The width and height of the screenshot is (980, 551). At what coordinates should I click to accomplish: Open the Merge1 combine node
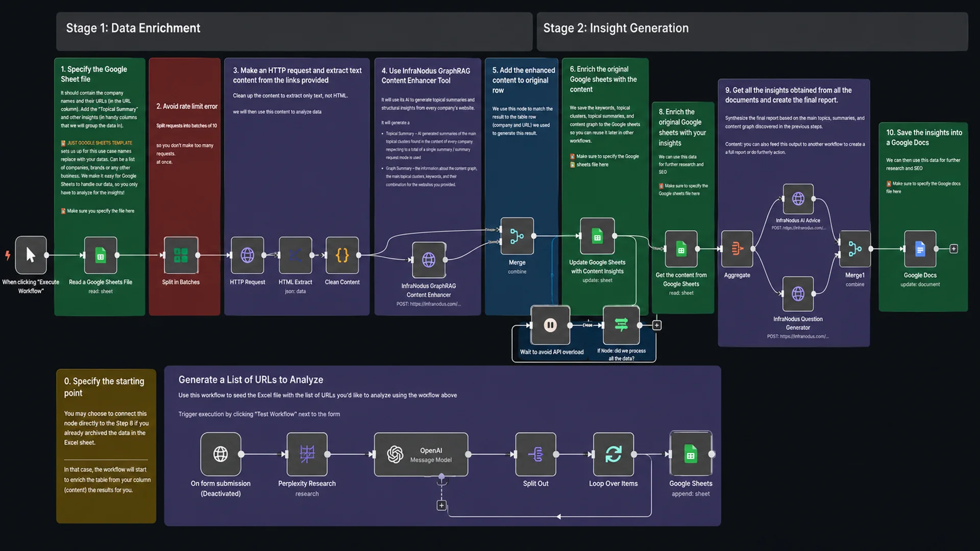(x=855, y=249)
